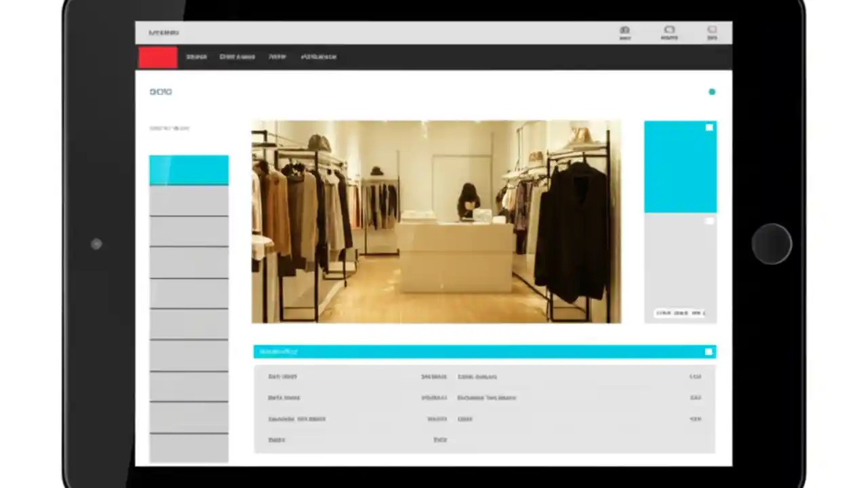Screen dimensions: 868x488
Task: Toggle the small square atop the gray right panel
Action: (x=709, y=221)
